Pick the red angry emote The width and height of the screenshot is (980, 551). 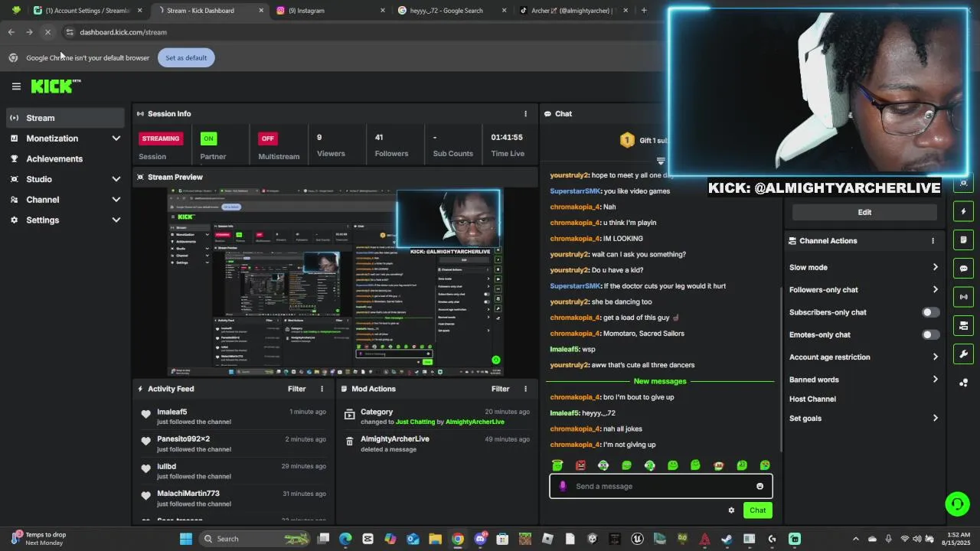[580, 465]
